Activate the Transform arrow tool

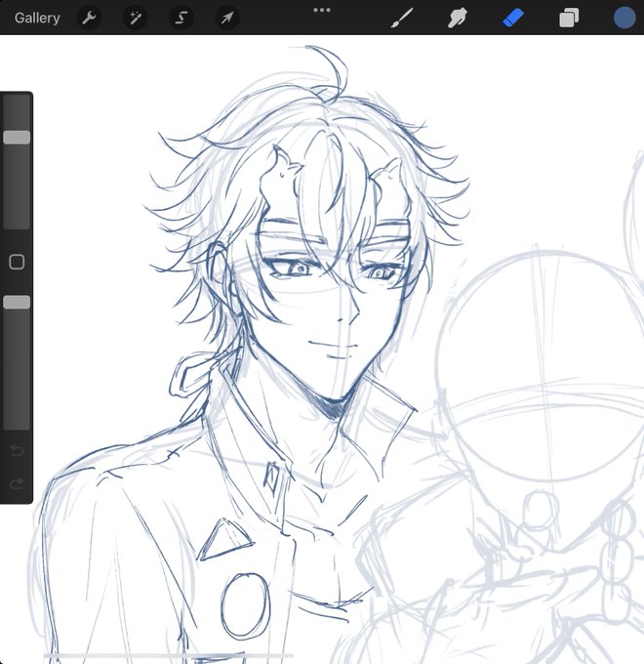tap(227, 18)
